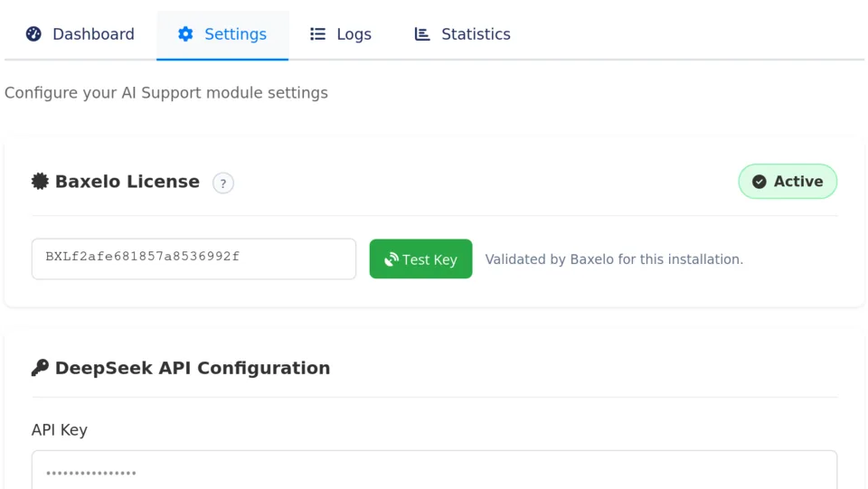Viewport: 868px width, 489px height.
Task: Click the 'DeepSeek API Configuration' heading
Action: click(193, 368)
